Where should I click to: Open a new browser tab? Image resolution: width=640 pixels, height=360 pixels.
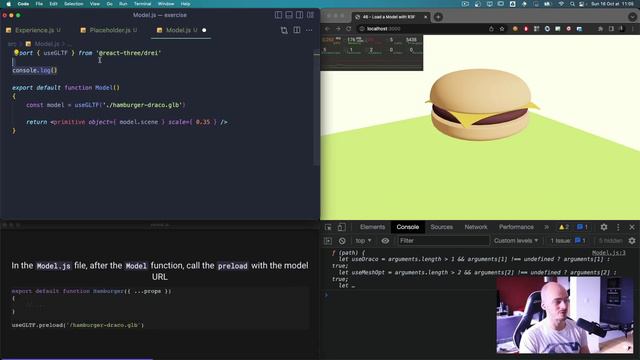tap(438, 17)
